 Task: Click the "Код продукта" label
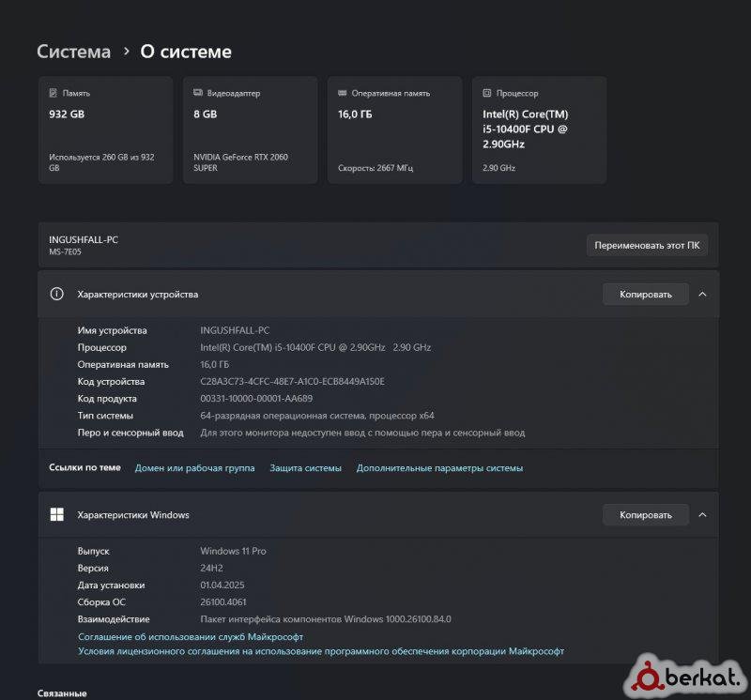[x=107, y=399]
